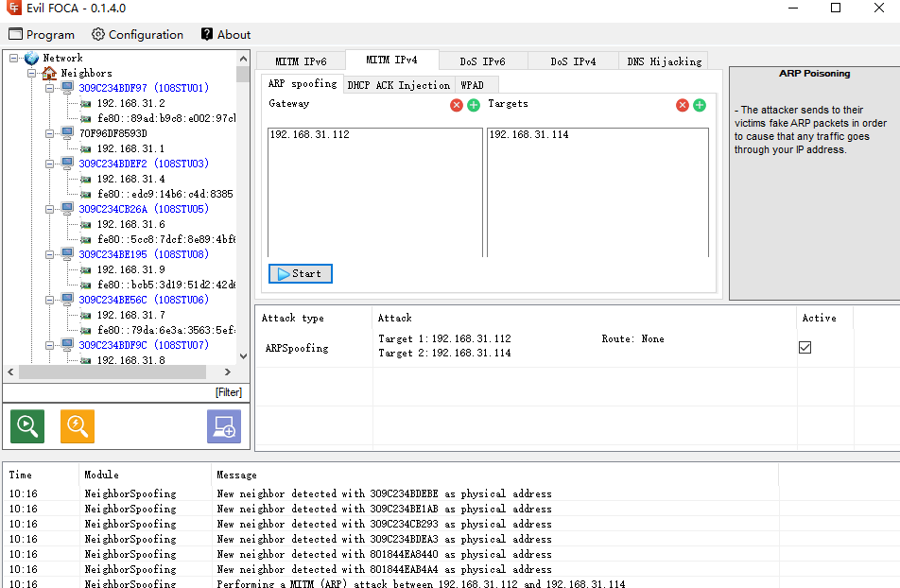Screen dimensions: 900x588
Task: Click computer icon of 309C234BDEF2 (108STU03)
Action: coord(68,164)
